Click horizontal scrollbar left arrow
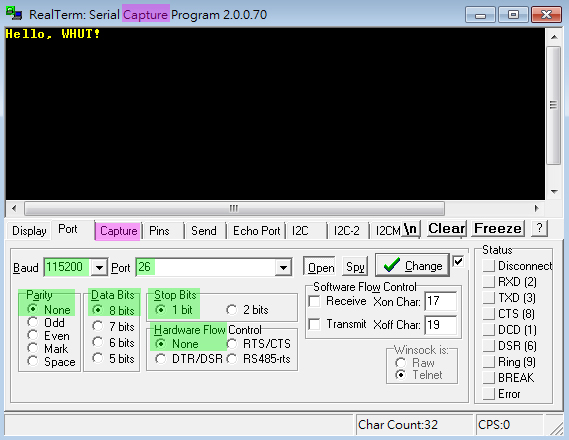Viewport: 569px width, 440px height. click(14, 208)
